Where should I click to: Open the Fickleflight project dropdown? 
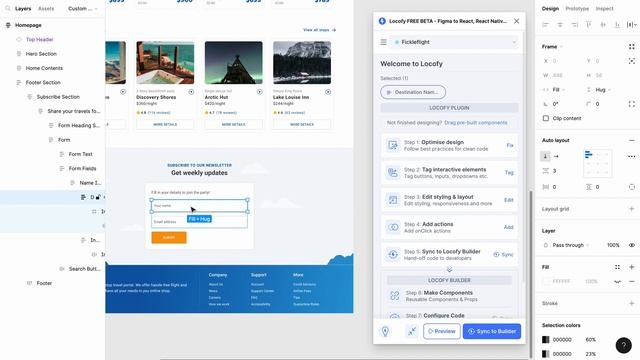(455, 42)
